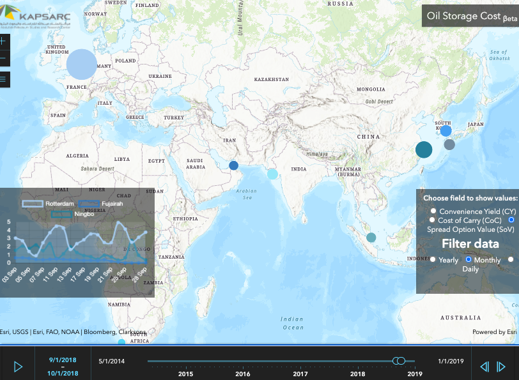This screenshot has height=380, width=519.
Task: Click the Powered by Esri link
Action: point(494,332)
